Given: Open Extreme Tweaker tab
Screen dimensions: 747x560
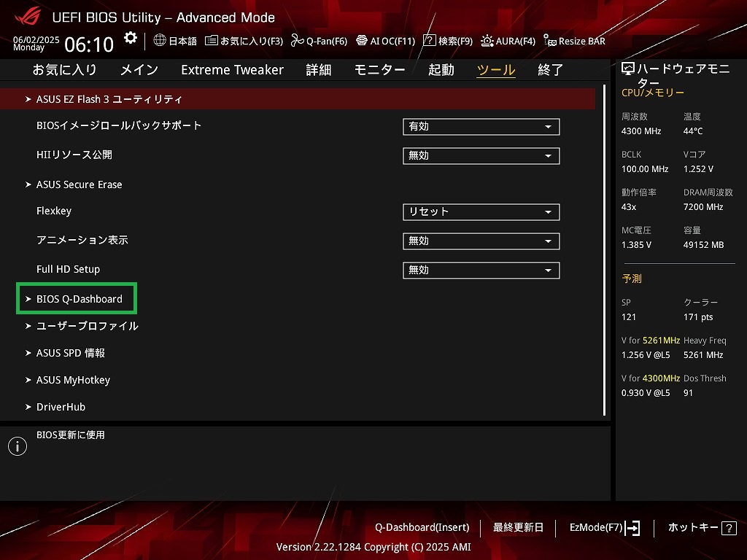Looking at the screenshot, I should click(x=232, y=70).
